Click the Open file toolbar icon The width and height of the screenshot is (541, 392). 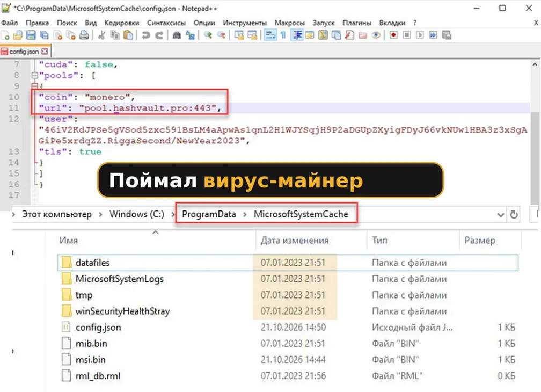pyautogui.click(x=18, y=35)
